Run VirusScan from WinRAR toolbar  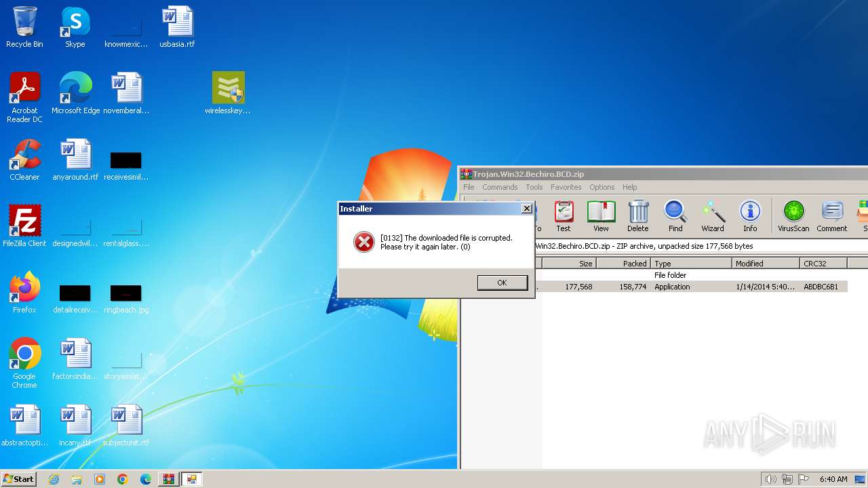point(793,216)
